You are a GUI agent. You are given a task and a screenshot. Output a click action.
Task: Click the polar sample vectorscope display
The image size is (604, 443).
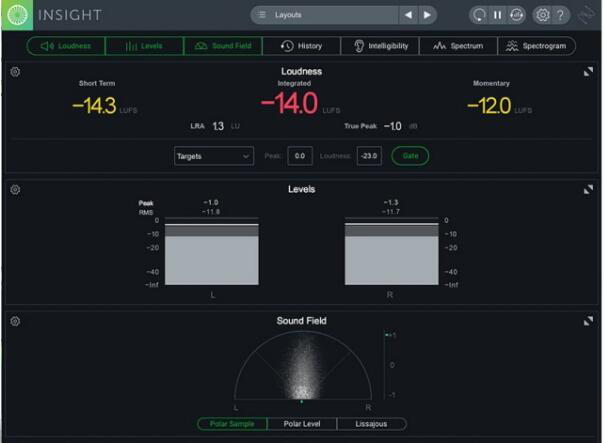click(303, 365)
